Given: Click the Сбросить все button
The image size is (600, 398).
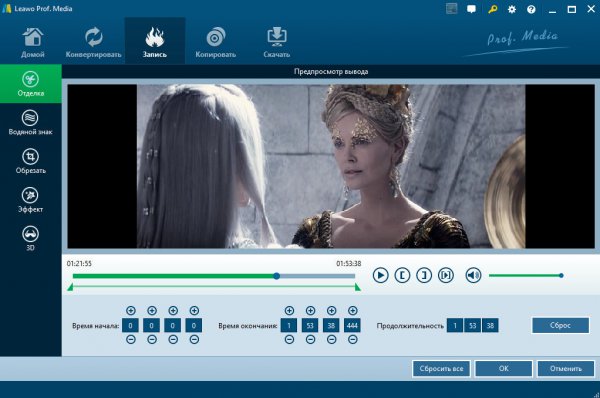Looking at the screenshot, I should (441, 369).
